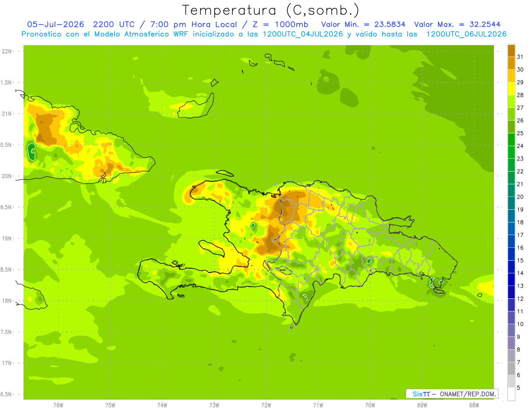The height and width of the screenshot is (411, 532).
Task: Click the 'ONAMET/REP.DOM.' credit text
Action: pos(467,394)
